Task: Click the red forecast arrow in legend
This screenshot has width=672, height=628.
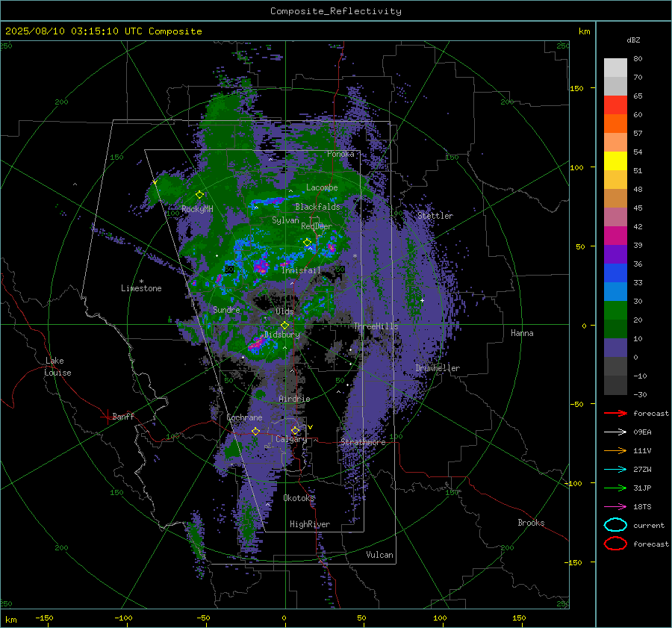Action: tap(615, 413)
